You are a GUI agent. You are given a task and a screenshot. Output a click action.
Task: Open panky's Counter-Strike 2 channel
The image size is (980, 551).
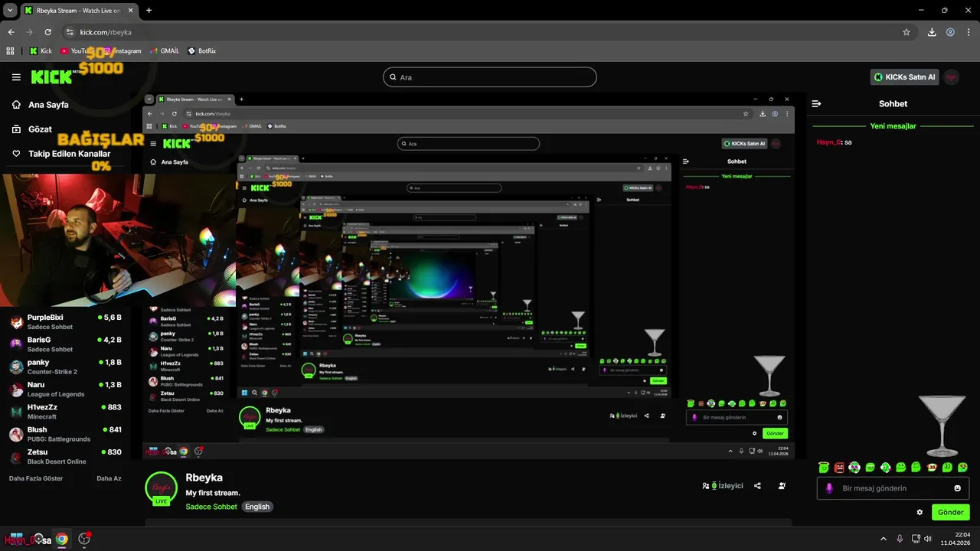pyautogui.click(x=65, y=367)
